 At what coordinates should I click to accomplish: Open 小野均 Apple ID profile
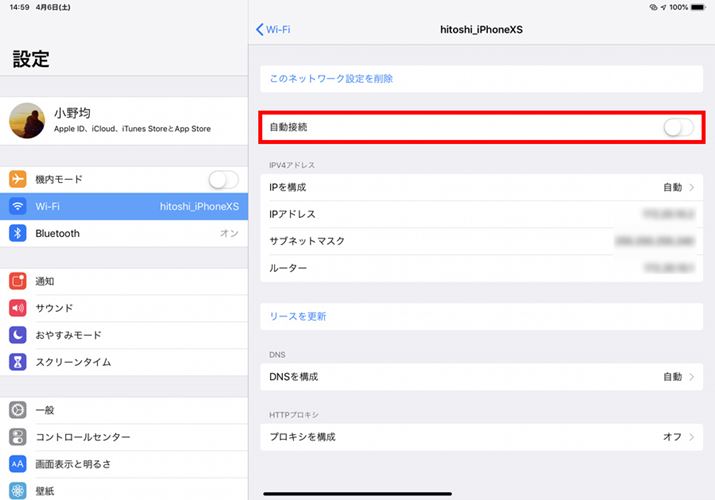[122, 121]
